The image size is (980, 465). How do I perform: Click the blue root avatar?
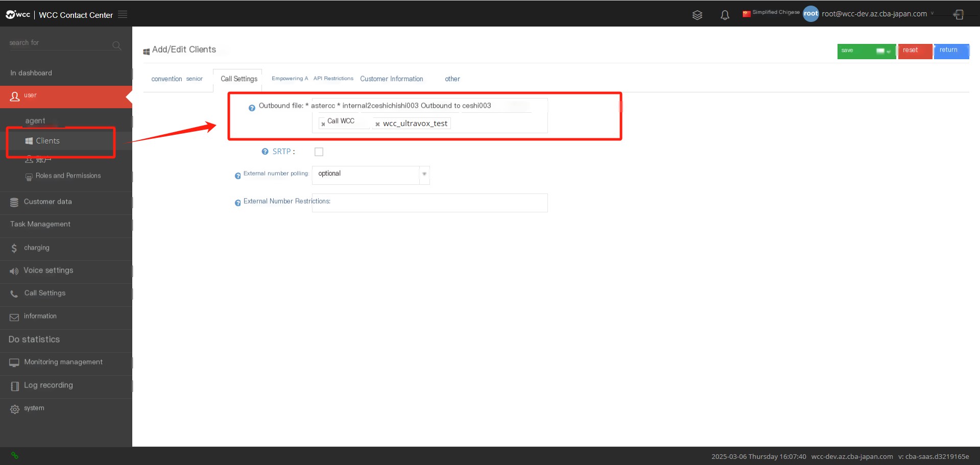coord(810,14)
